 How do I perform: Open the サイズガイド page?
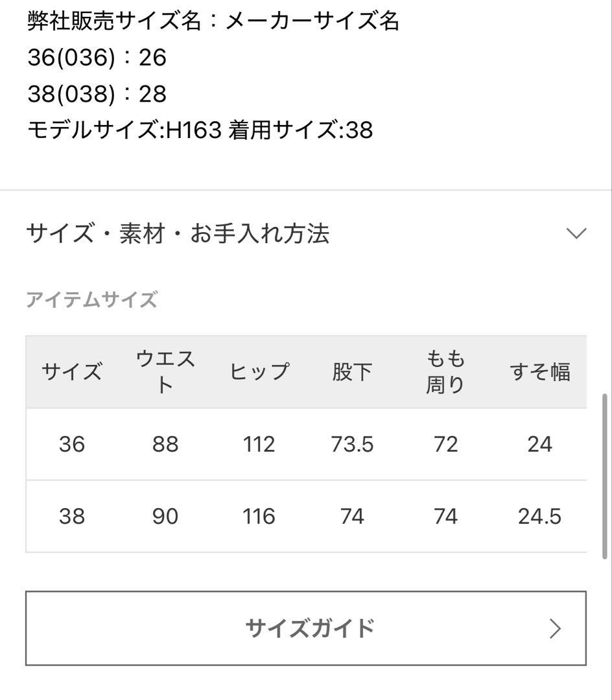[306, 628]
